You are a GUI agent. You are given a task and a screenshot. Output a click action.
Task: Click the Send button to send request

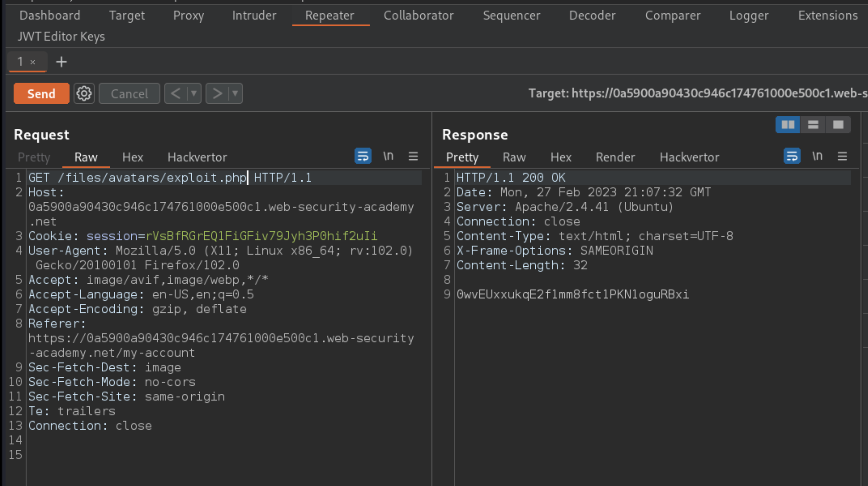tap(41, 94)
